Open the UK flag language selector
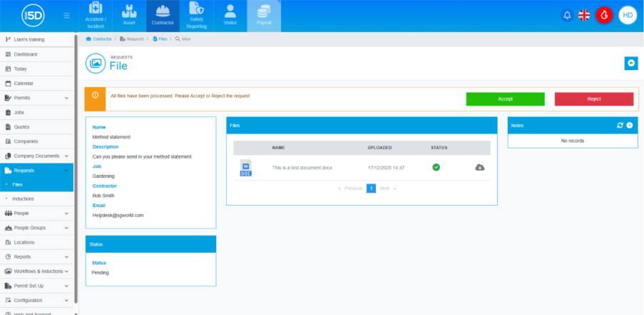The width and height of the screenshot is (644, 315). click(x=584, y=15)
